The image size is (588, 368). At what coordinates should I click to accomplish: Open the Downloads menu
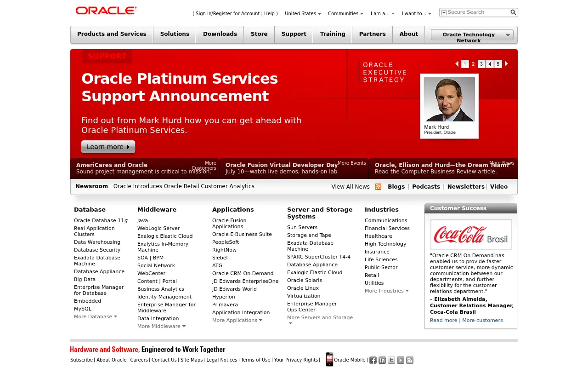(220, 34)
